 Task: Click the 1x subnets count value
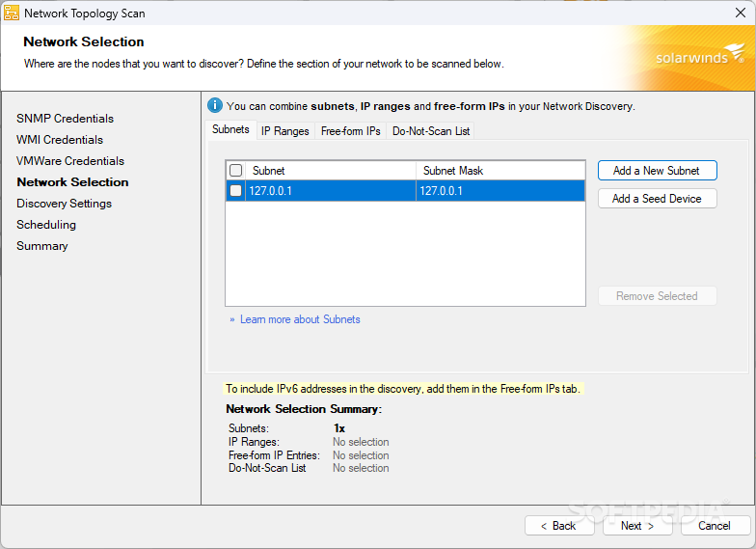[x=339, y=428]
